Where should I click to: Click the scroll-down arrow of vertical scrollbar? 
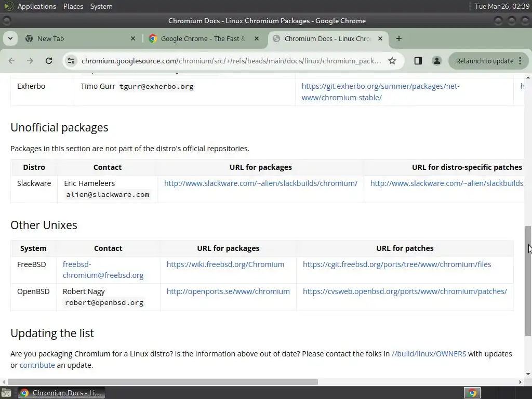(x=528, y=374)
